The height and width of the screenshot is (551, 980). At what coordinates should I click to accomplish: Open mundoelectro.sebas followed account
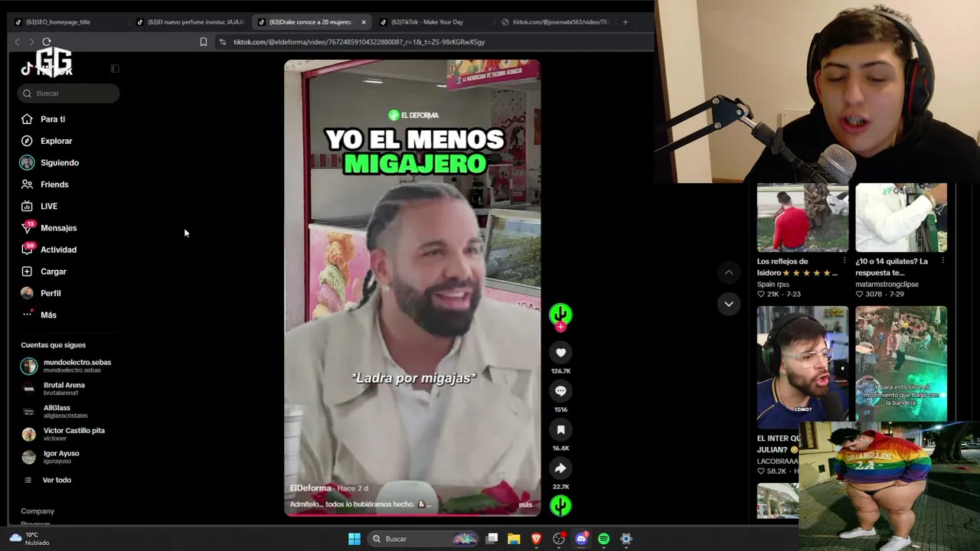pyautogui.click(x=67, y=366)
